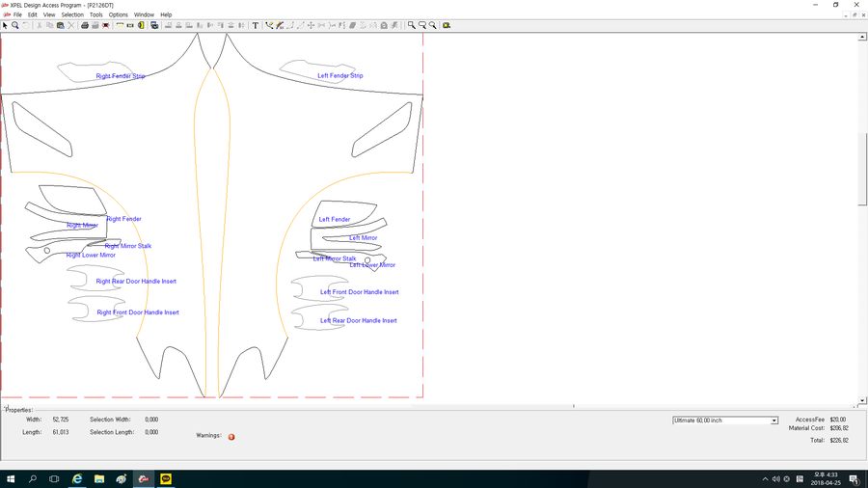Activate the magnifier zoom tool beside pointer
Image resolution: width=868 pixels, height=488 pixels.
pos(15,25)
